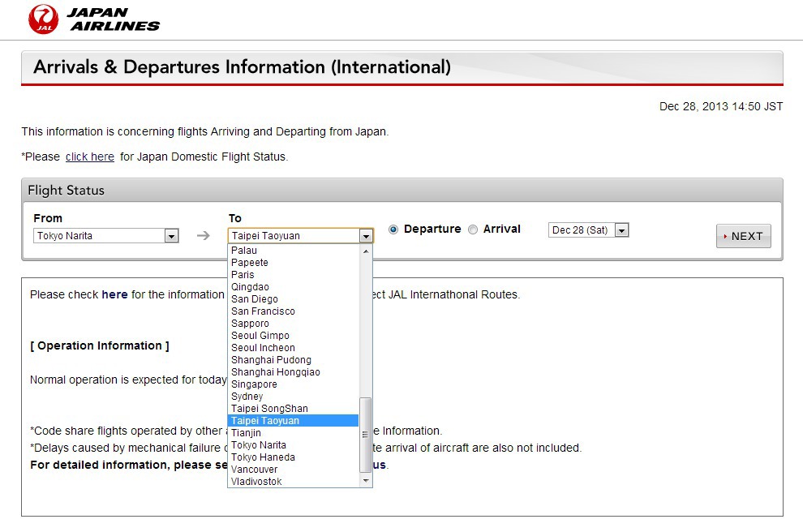803x532 pixels.
Task: Pick Shanghai Pudong from the list
Action: pos(271,360)
